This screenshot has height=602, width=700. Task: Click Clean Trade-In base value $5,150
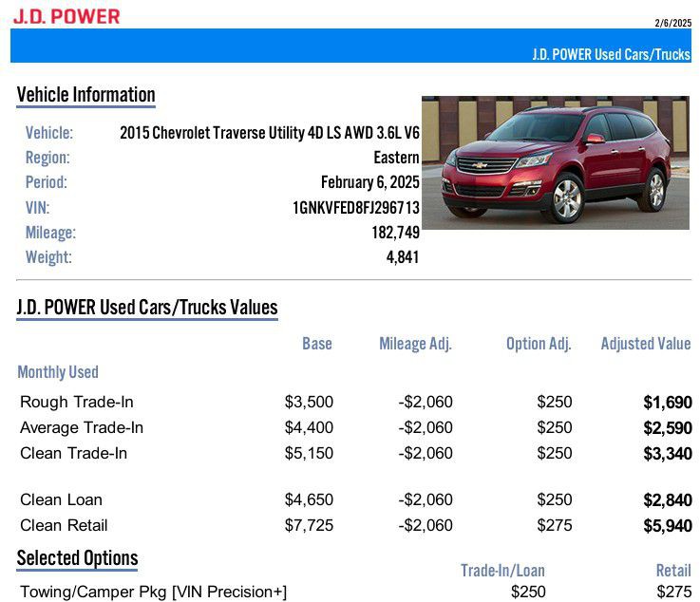point(309,453)
